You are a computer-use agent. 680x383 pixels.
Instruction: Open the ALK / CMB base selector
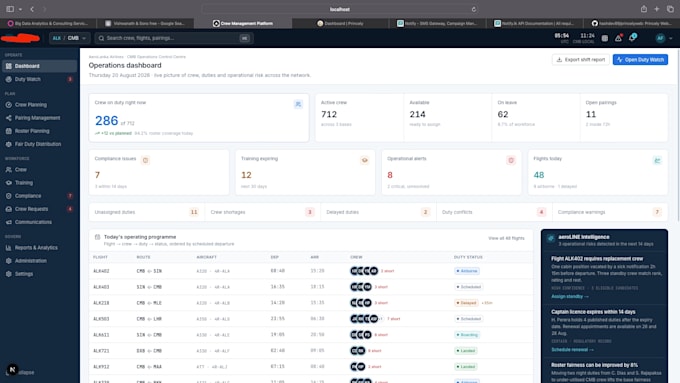coord(69,38)
